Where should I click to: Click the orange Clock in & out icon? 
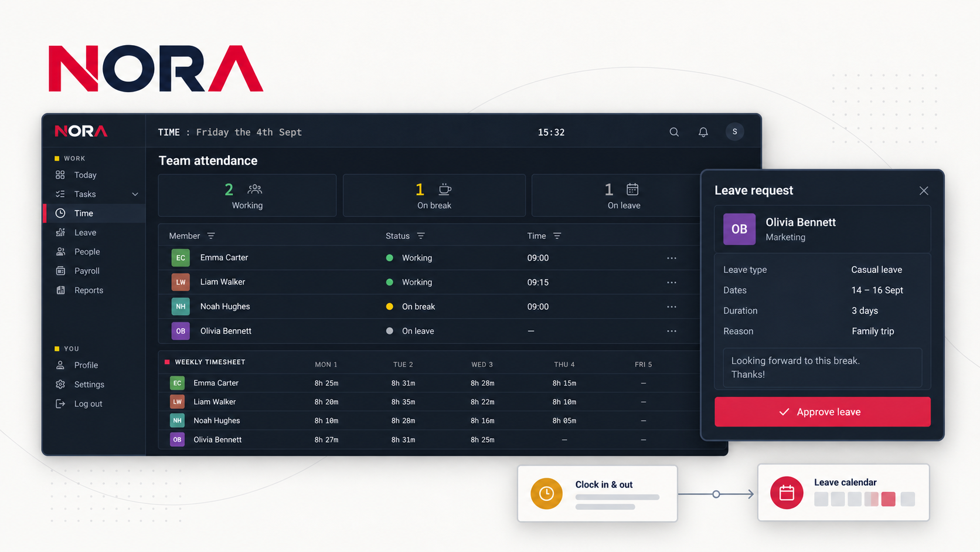(x=546, y=493)
